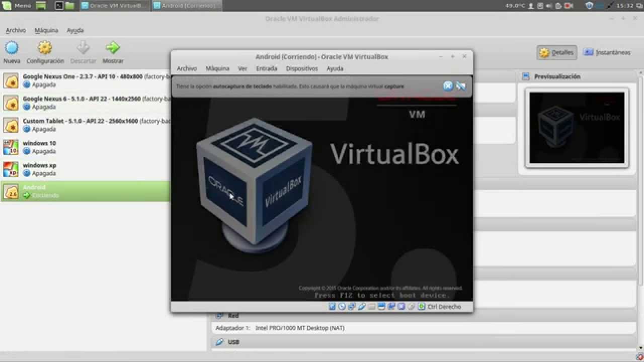The width and height of the screenshot is (644, 362).
Task: Click the Mostrar green arrow icon
Action: pos(113,48)
